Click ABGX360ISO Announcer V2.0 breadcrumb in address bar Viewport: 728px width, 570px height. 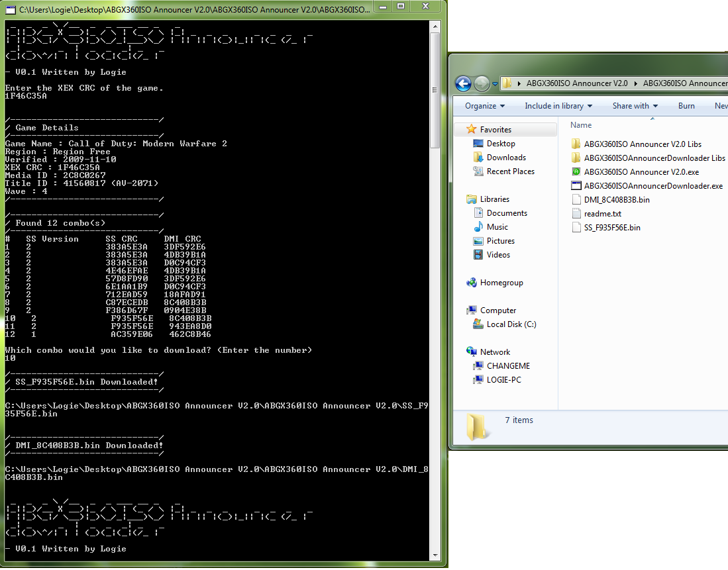click(x=577, y=83)
